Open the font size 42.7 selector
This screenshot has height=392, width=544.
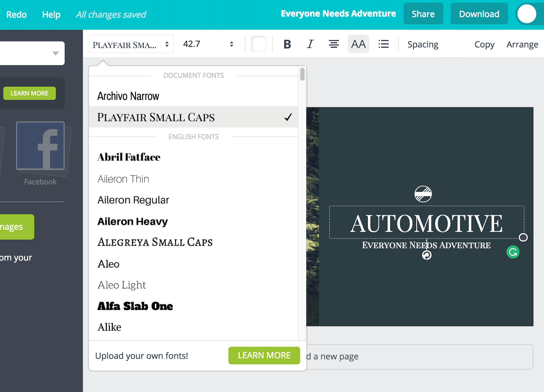point(208,44)
